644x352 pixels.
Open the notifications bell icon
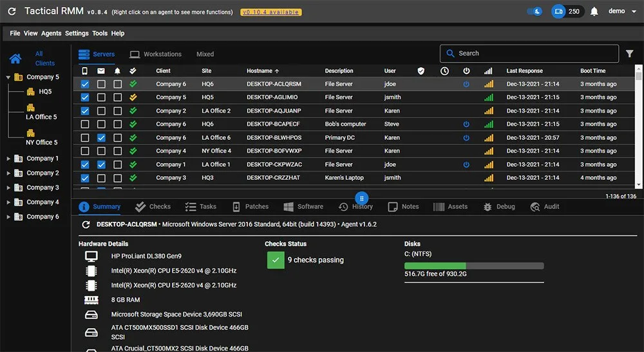(594, 12)
